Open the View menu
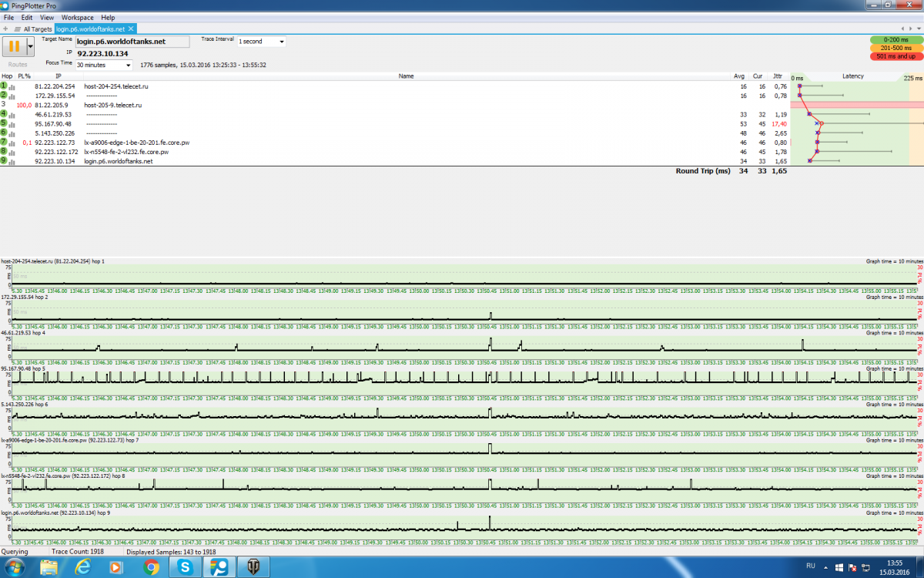The height and width of the screenshot is (578, 924). click(x=47, y=17)
